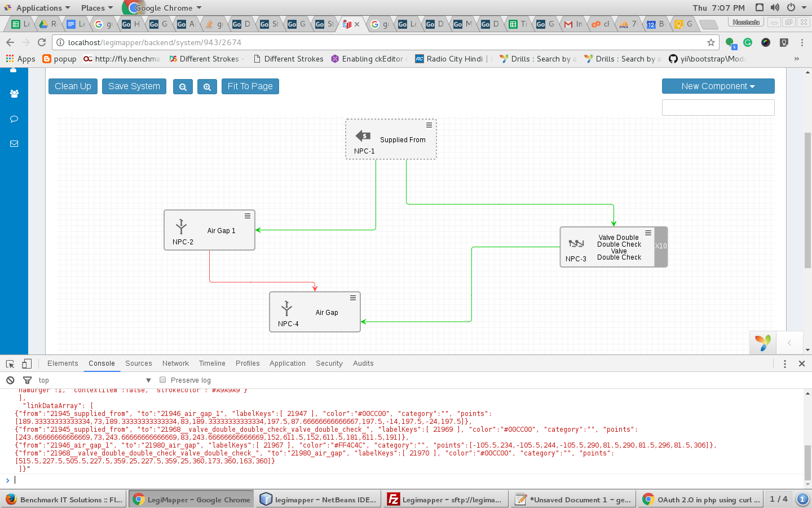The height and width of the screenshot is (508, 812).
Task: Switch to the Elements tab in DevTools
Action: 63,364
